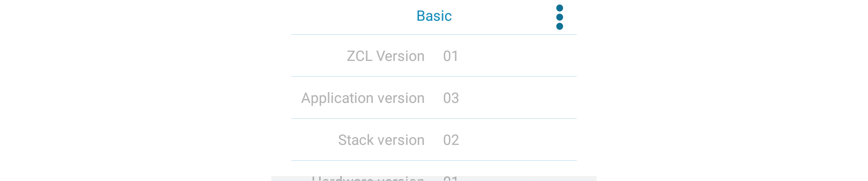The width and height of the screenshot is (868, 181).
Task: Select the Stack version label
Action: pyautogui.click(x=381, y=140)
